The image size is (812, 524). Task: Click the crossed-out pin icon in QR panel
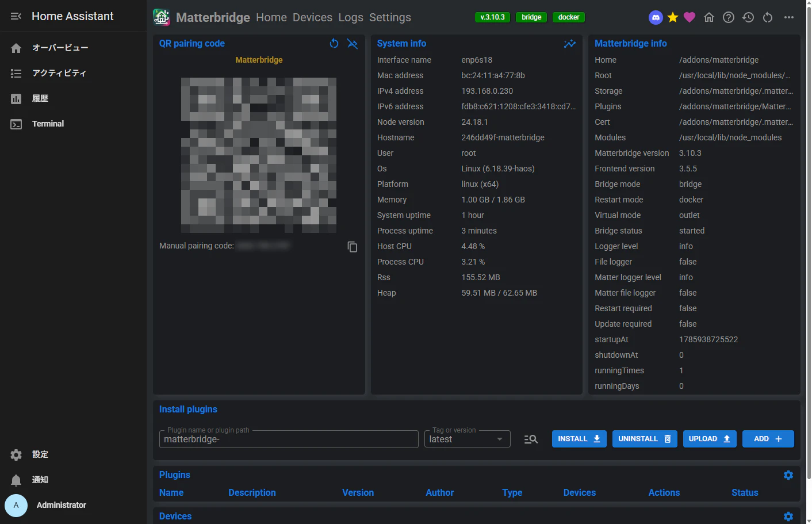[x=353, y=43]
